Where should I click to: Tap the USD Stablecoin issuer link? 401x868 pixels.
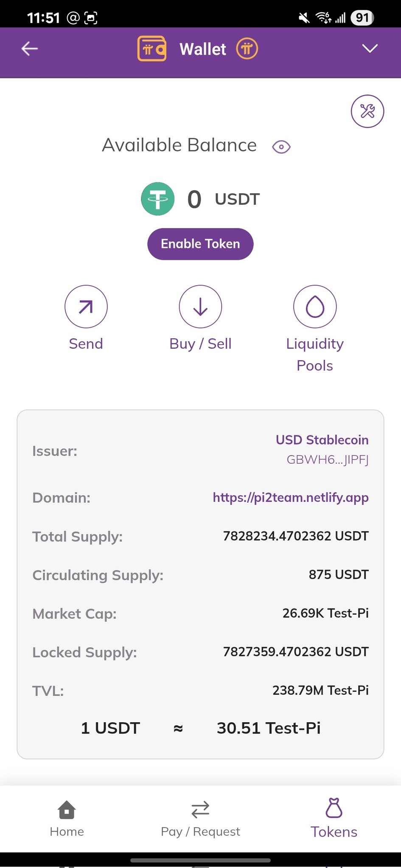coord(322,440)
